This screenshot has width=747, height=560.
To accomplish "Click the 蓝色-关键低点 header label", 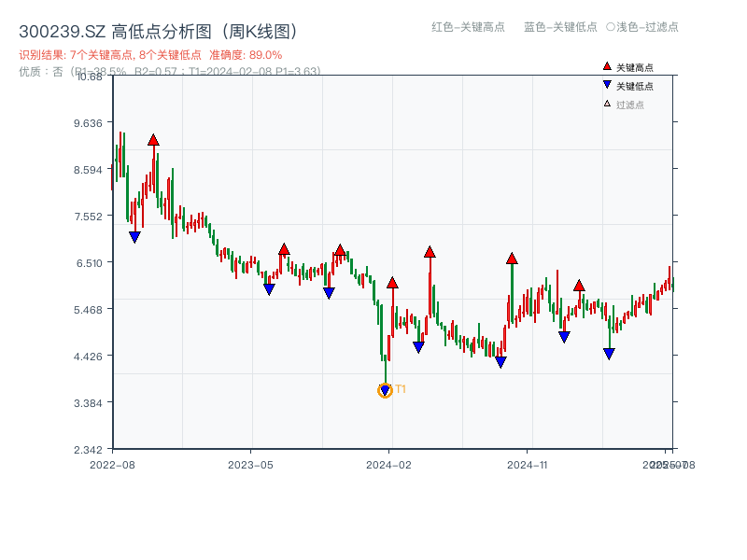I will click(560, 27).
